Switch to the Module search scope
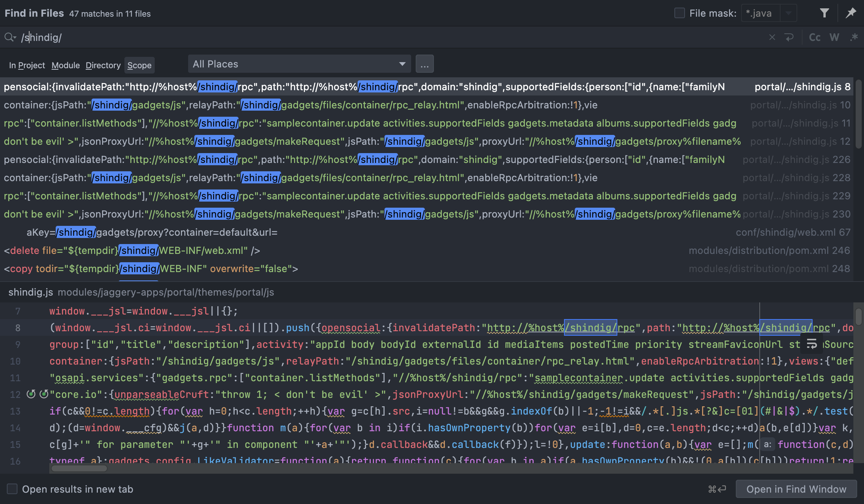The width and height of the screenshot is (864, 504). coord(65,65)
